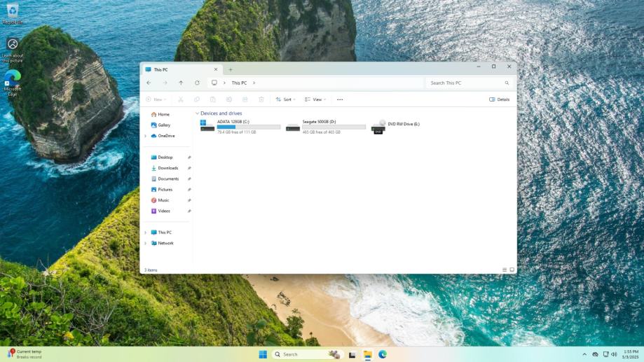Open Task View from the taskbar
Screen dimensions: 644x362
click(x=352, y=354)
